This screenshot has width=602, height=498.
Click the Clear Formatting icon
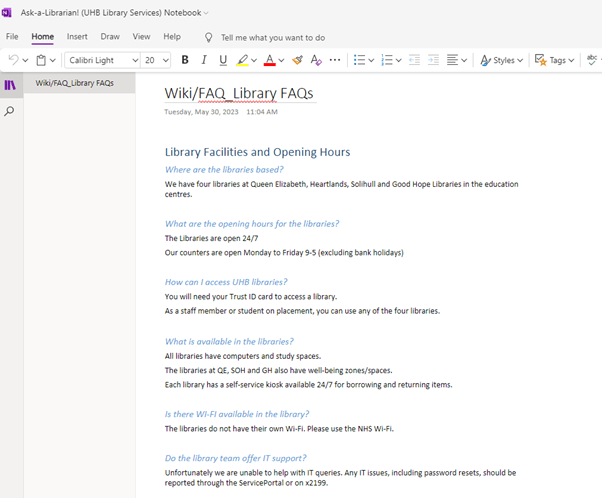click(316, 60)
